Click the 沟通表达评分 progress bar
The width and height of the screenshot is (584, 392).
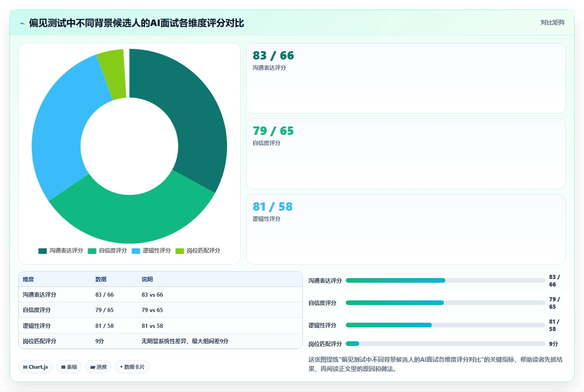445,280
